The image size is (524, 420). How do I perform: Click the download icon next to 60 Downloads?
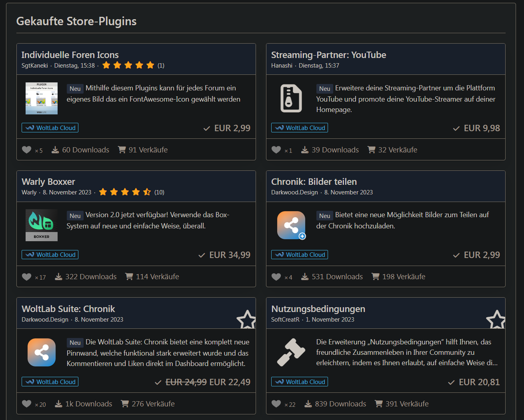click(x=55, y=150)
